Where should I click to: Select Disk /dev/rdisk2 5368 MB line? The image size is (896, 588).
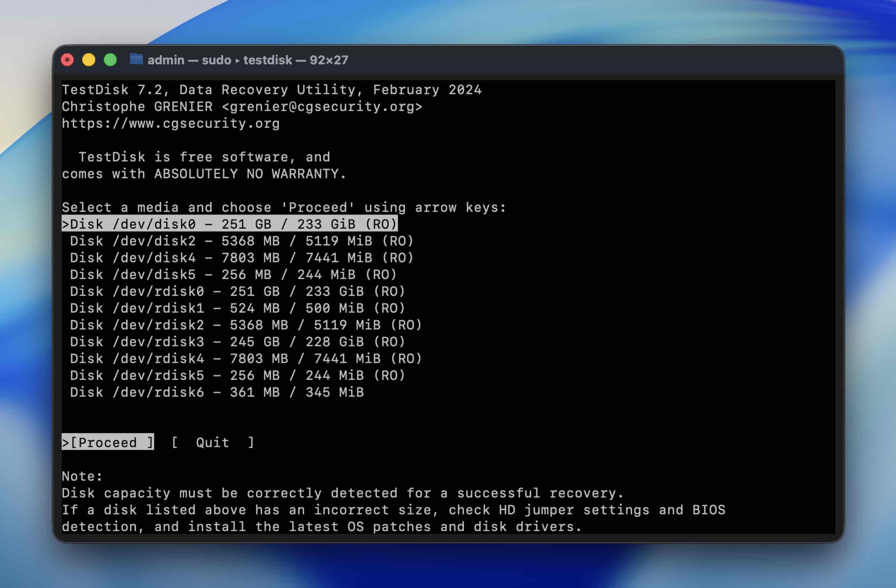pos(246,325)
